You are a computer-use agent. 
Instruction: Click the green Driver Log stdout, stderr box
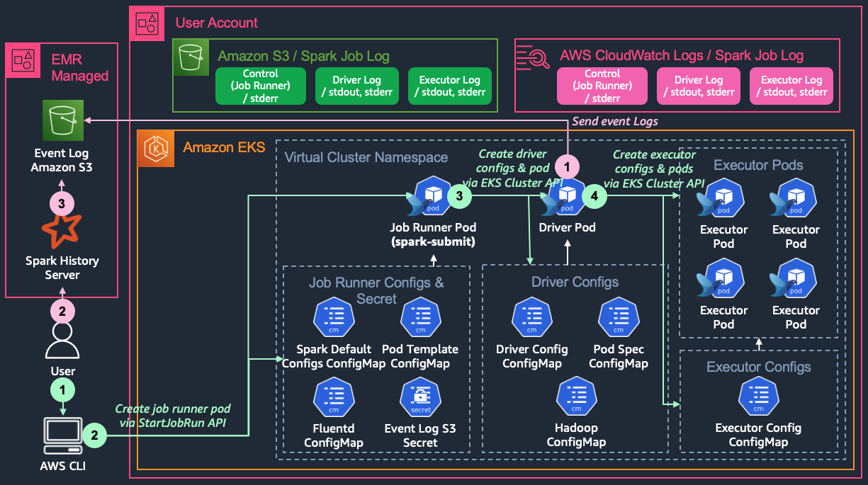click(x=356, y=86)
